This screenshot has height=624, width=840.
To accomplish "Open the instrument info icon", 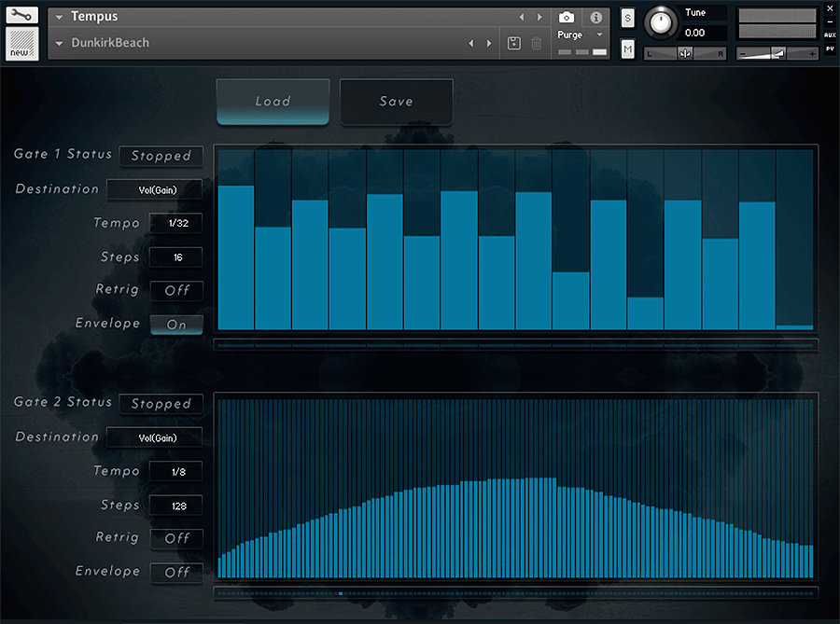I will click(595, 17).
